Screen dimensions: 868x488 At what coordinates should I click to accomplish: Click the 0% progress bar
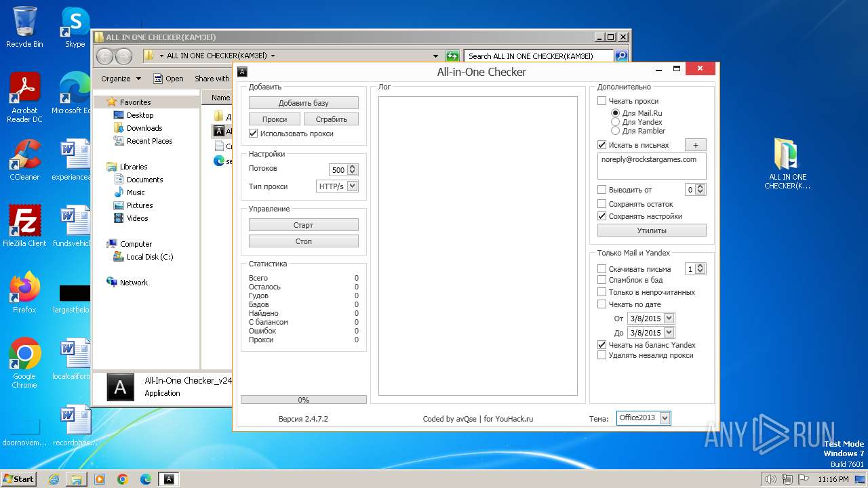[303, 400]
